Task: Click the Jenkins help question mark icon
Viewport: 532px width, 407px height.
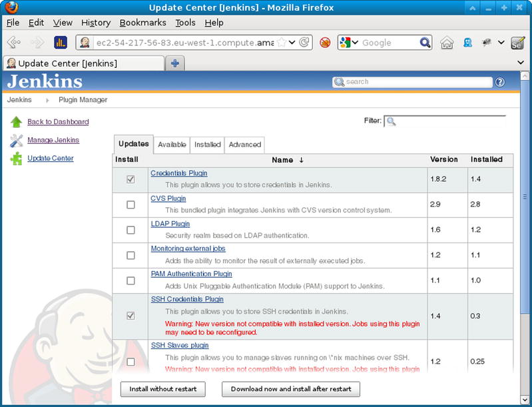Action: tap(500, 82)
